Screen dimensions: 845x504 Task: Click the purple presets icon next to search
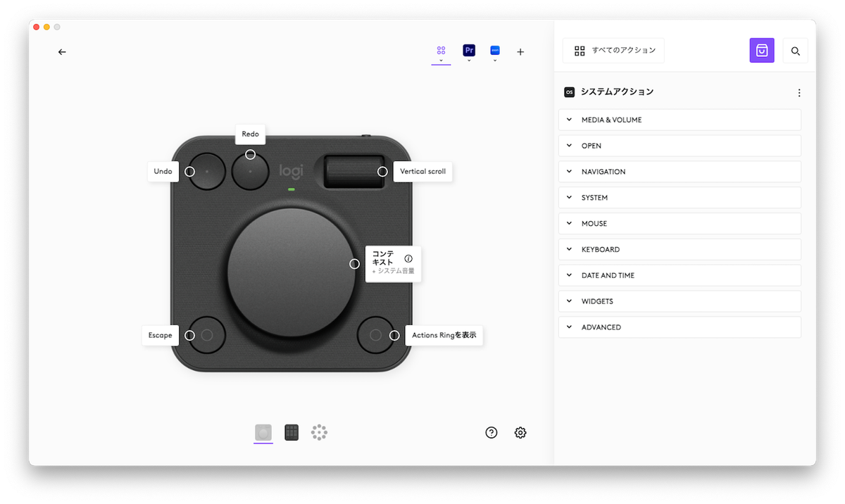click(762, 50)
